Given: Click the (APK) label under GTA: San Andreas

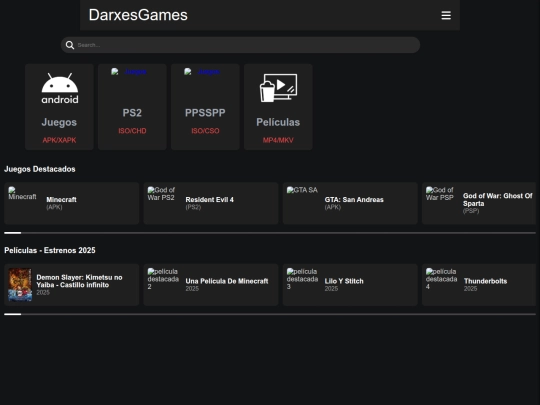Looking at the screenshot, I should point(333,207).
